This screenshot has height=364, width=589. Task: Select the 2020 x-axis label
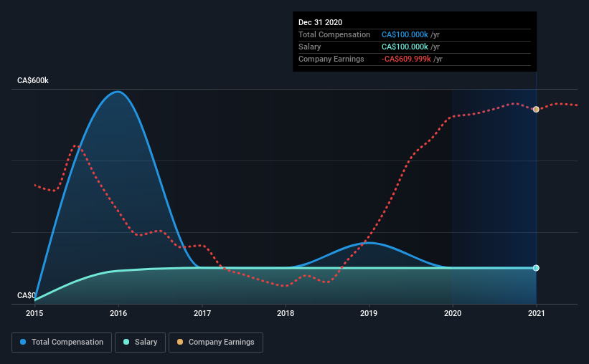tap(453, 313)
